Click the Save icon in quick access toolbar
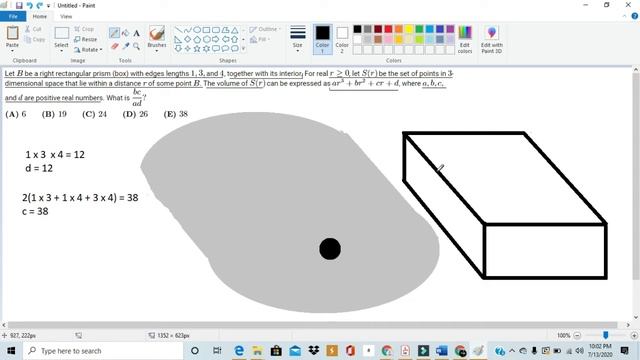The width and height of the screenshot is (640, 360). [19, 5]
